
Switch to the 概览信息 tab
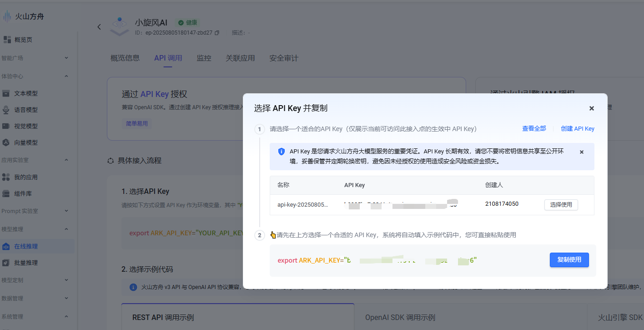125,58
